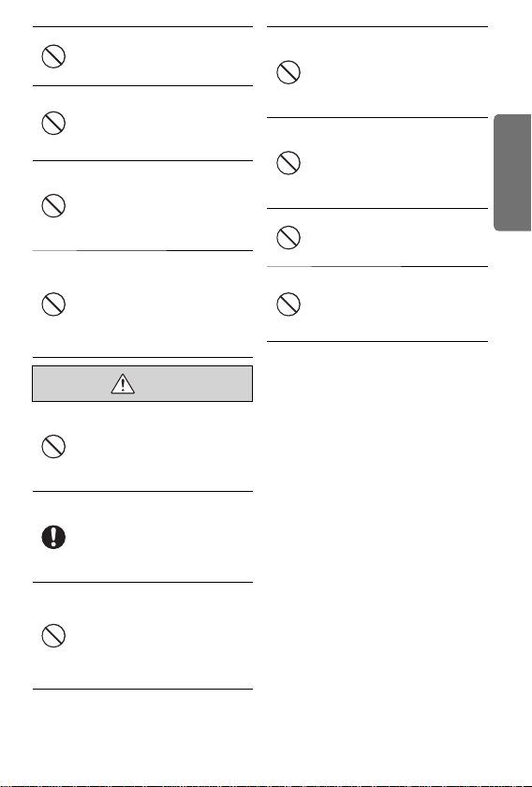Image resolution: width=532 pixels, height=787 pixels.
Task: Click the final rule line ending the left column
Action: click(142, 690)
